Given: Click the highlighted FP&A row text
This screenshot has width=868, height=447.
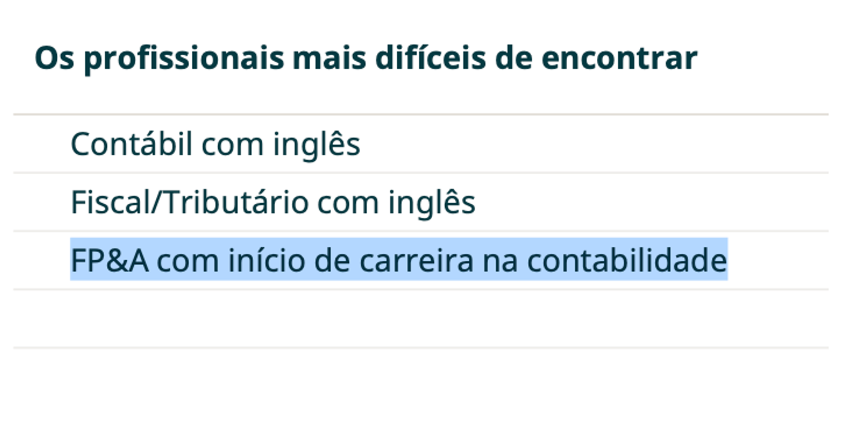Looking at the screenshot, I should (x=398, y=261).
